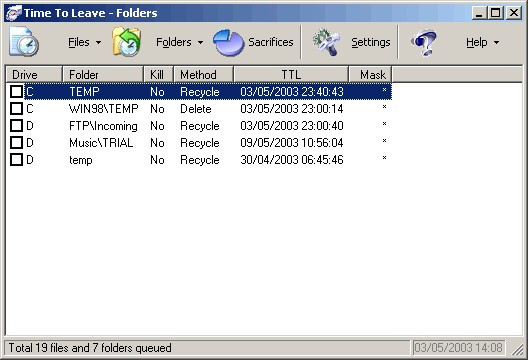528x360 pixels.
Task: Click the Sacrifices pie chart icon
Action: click(229, 42)
